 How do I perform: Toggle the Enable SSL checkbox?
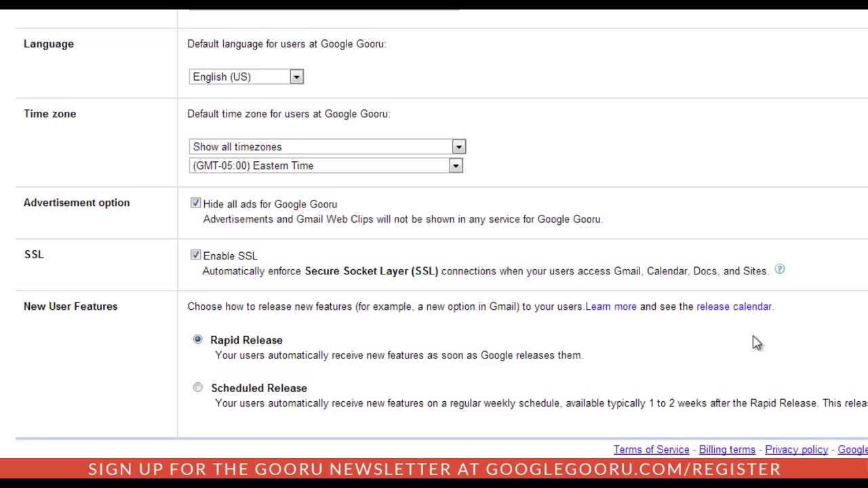196,255
